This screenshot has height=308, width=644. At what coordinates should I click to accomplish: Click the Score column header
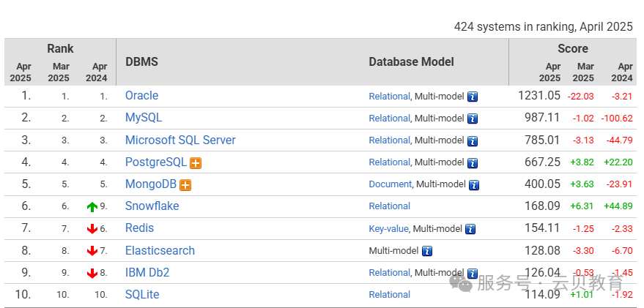coord(572,48)
